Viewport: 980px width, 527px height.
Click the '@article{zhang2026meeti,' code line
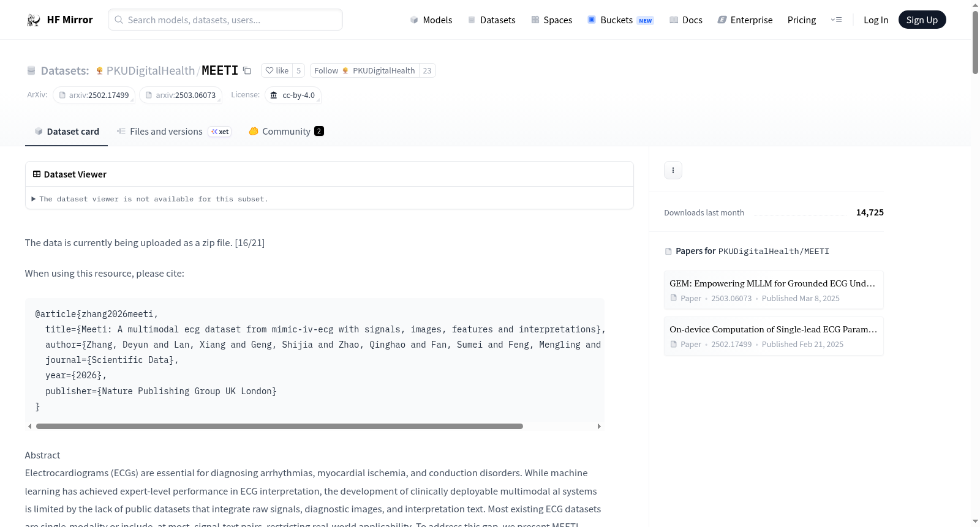point(97,314)
